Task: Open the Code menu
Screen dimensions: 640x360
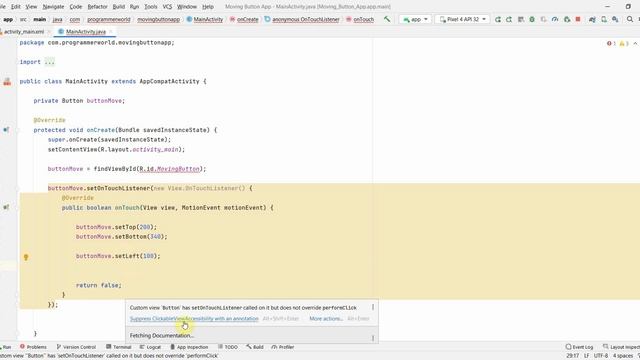Action: [76, 7]
